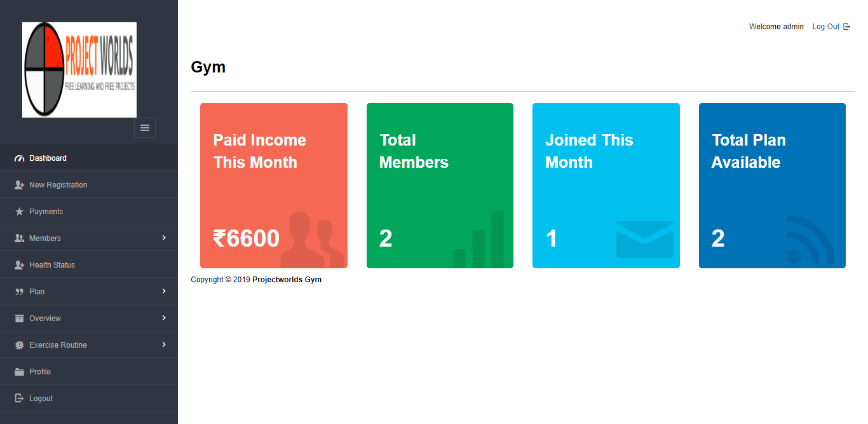Click the Exercise Routine gear icon
The width and height of the screenshot is (868, 424).
click(x=19, y=345)
